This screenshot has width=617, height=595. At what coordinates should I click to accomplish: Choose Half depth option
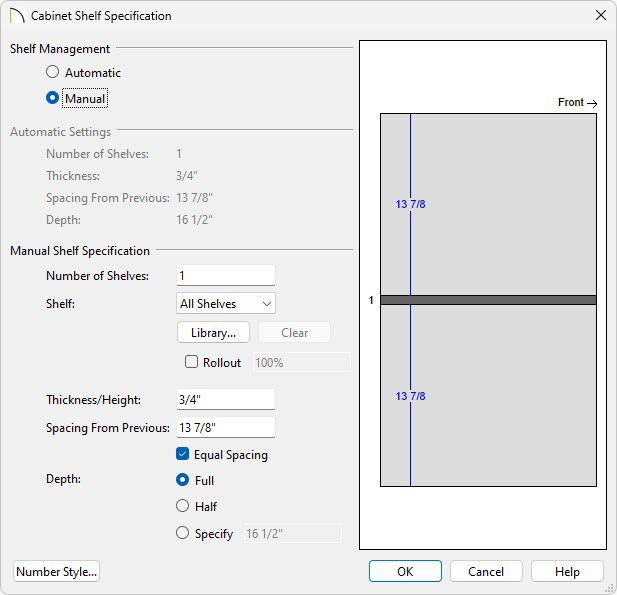click(x=182, y=506)
